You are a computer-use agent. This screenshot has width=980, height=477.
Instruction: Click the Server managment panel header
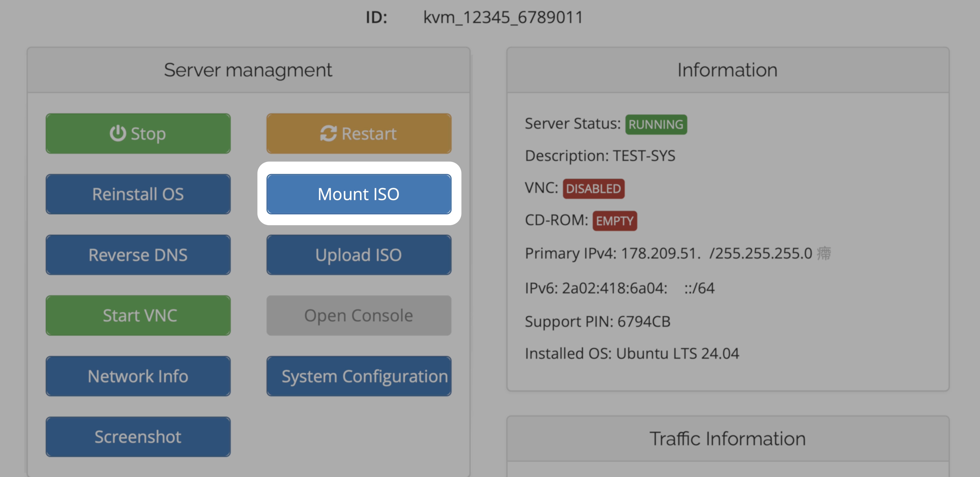(x=248, y=70)
